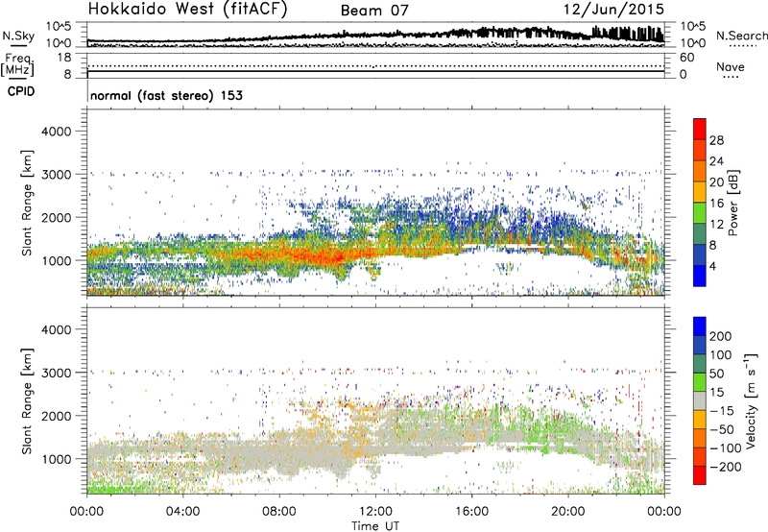Click the 'Time UT' axis title
768x532 pixels.
coord(375,526)
